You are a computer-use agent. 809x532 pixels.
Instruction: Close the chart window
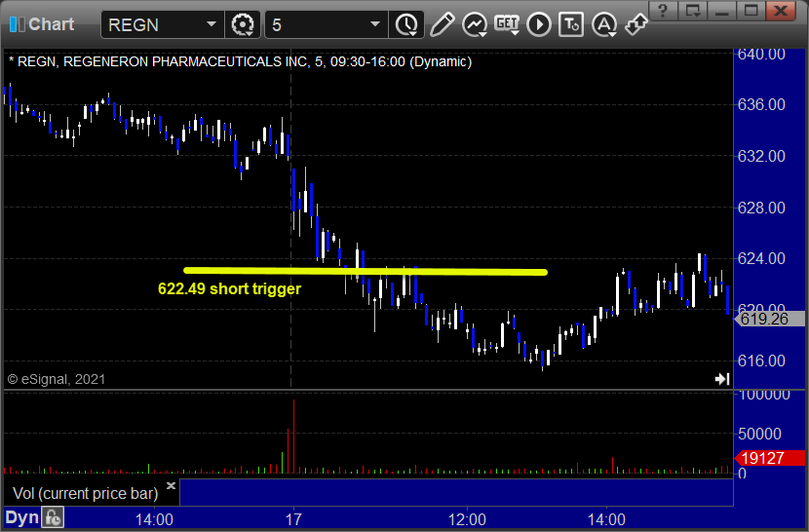781,11
